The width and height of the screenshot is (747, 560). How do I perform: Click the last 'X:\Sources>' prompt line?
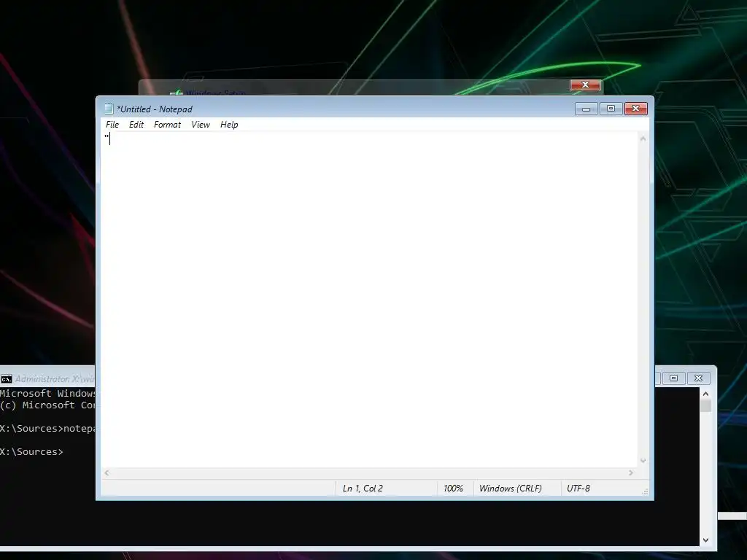click(31, 452)
